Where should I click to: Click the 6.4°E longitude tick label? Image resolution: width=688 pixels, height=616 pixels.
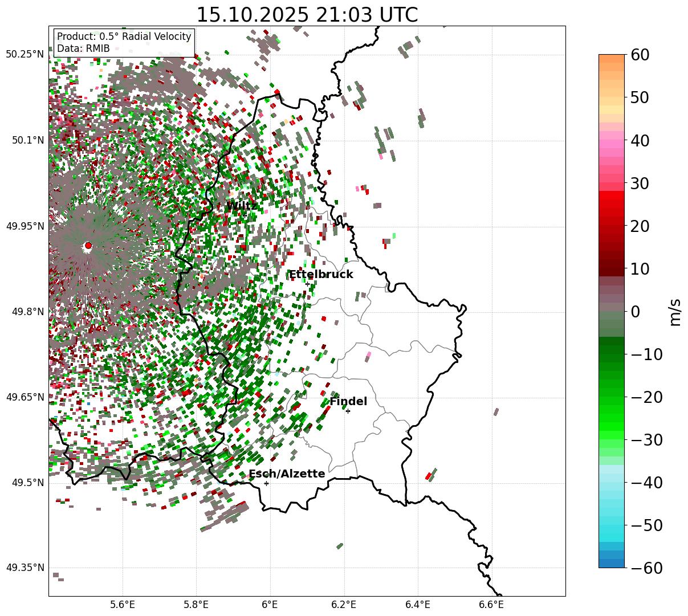pos(418,605)
